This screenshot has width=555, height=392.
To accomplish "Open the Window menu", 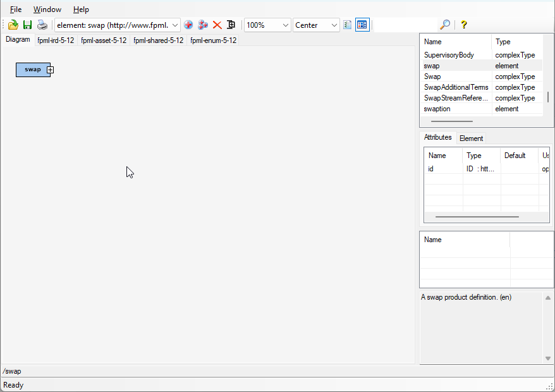I will [47, 9].
